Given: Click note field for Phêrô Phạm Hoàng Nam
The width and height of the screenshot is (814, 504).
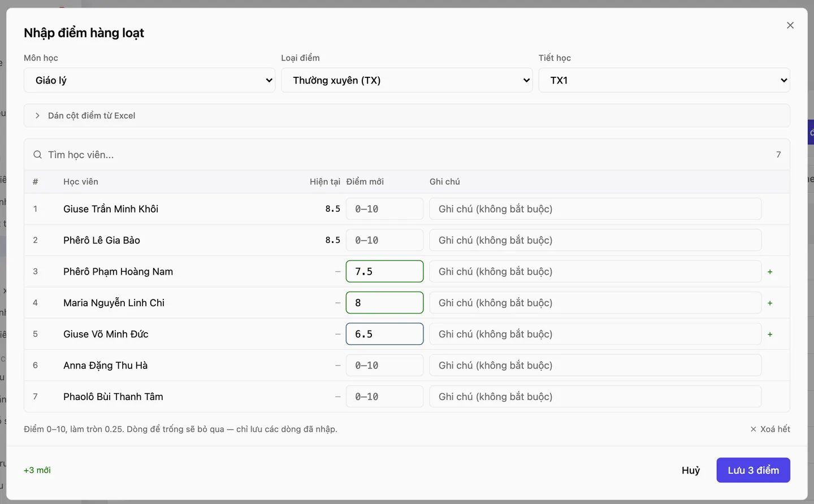Looking at the screenshot, I should coord(595,272).
